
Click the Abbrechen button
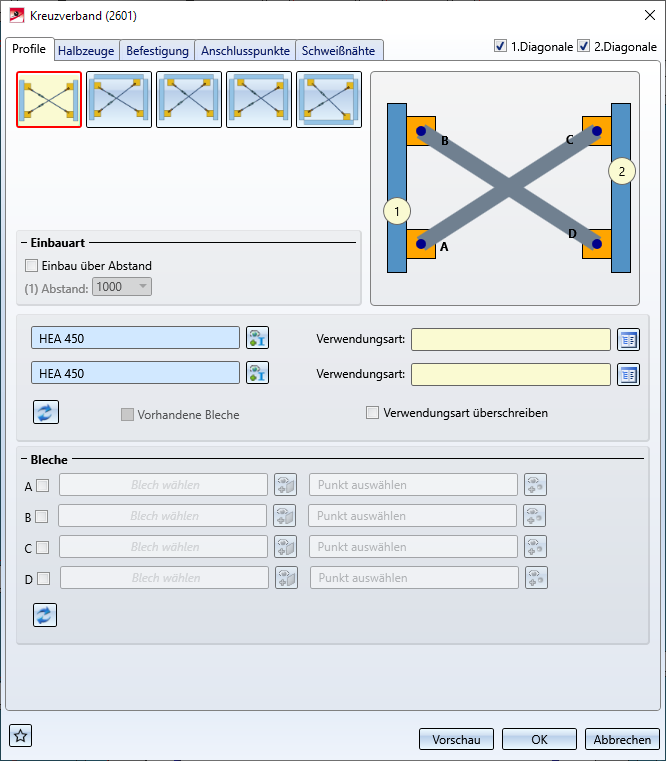click(x=622, y=739)
